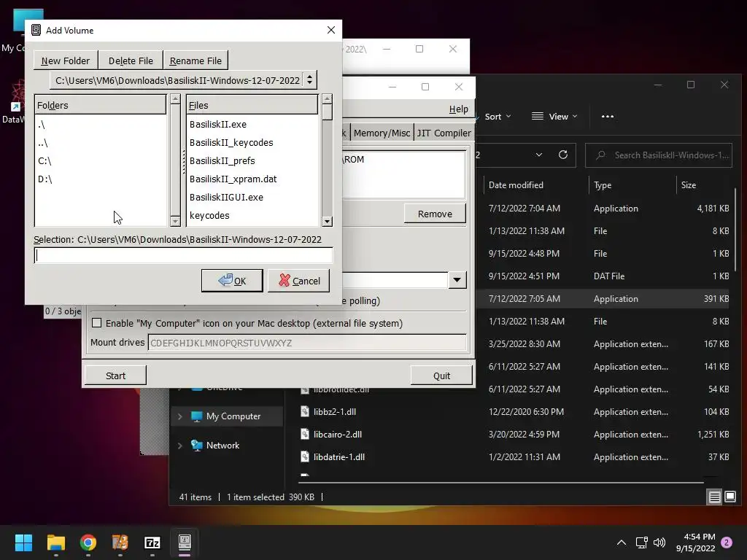Switch to the Memory/Misc tab

pos(382,133)
